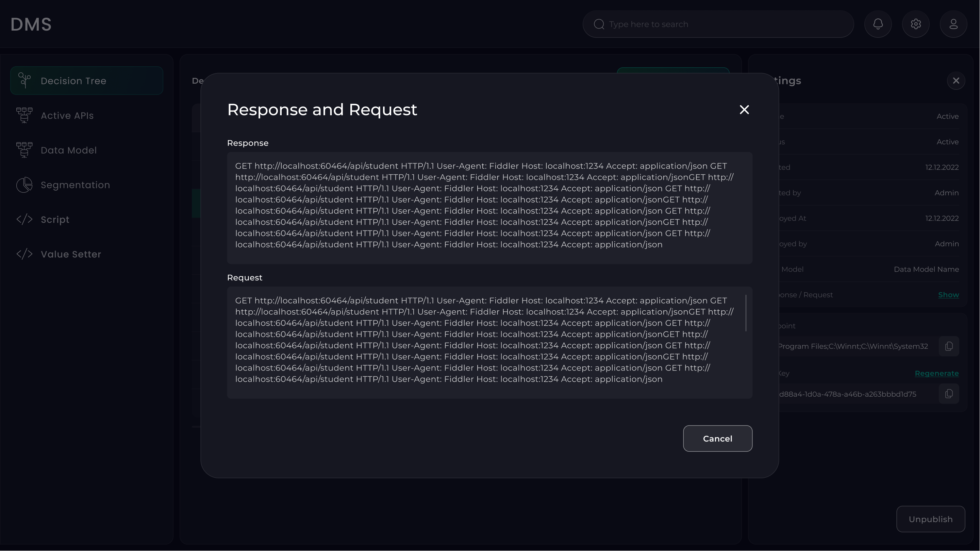Click the Request box scrollbar

[746, 313]
